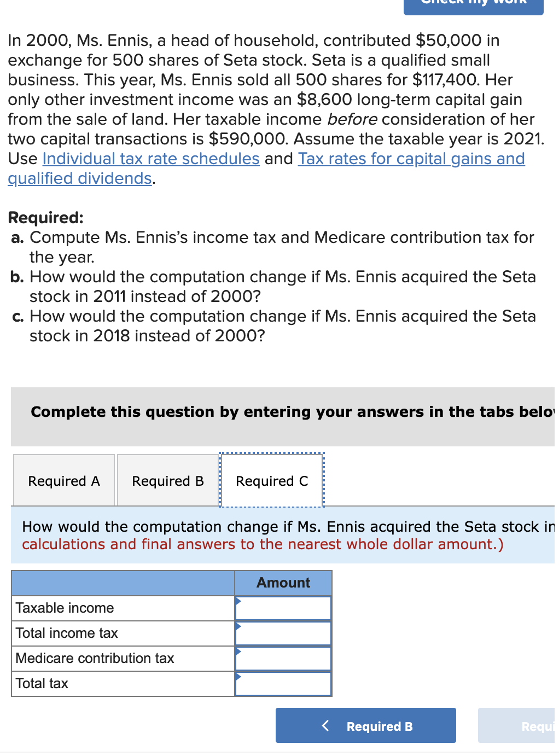Image resolution: width=559 pixels, height=756 pixels.
Task: Open the Individual tax rate schedules link
Action: [x=151, y=159]
